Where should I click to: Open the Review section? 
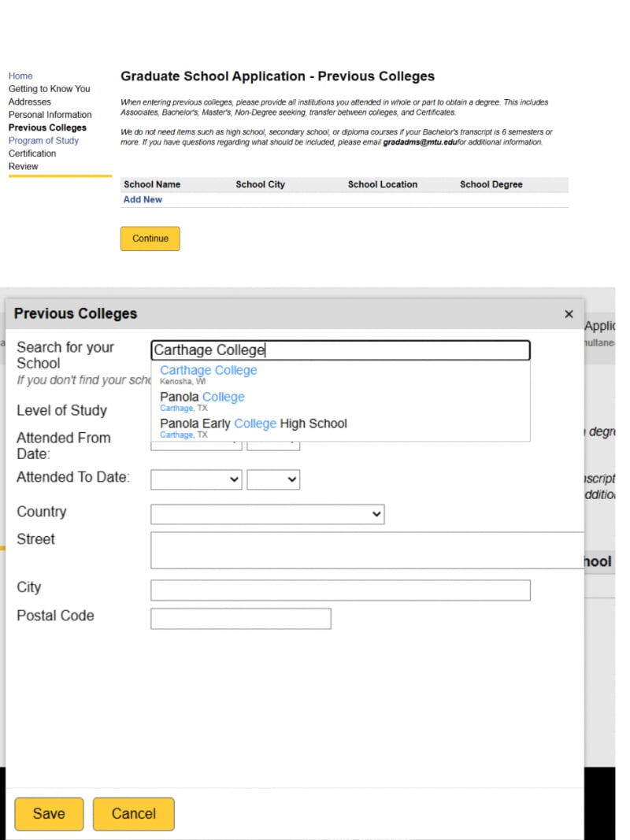coord(24,166)
